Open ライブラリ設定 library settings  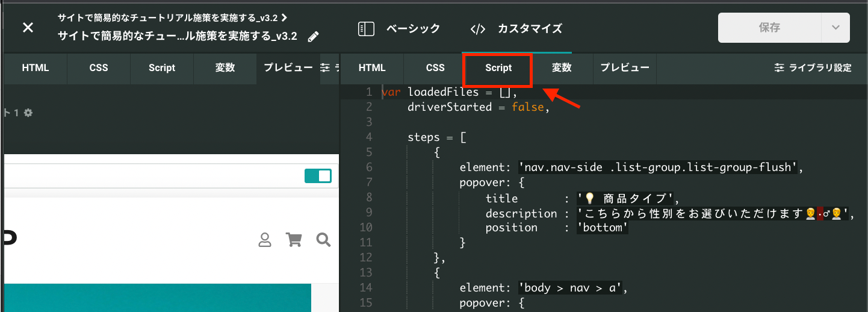point(813,68)
